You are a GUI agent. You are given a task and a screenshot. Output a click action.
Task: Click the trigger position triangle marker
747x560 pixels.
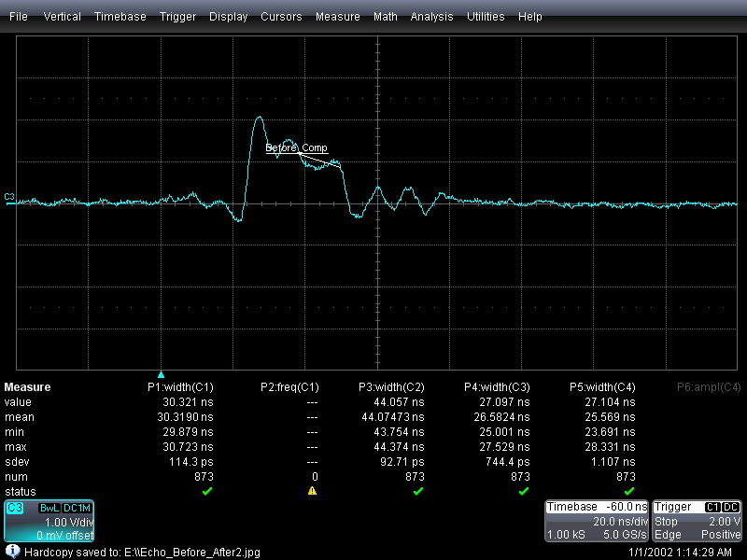[x=161, y=374]
